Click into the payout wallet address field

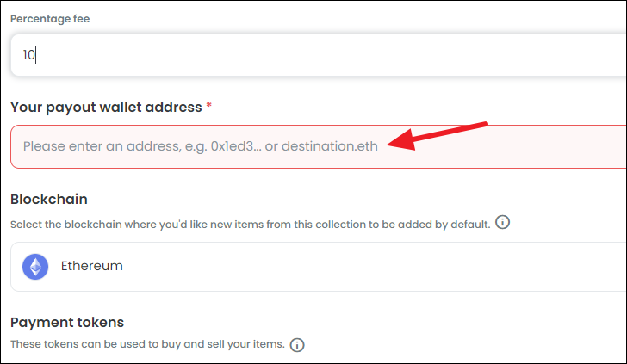coord(319,146)
